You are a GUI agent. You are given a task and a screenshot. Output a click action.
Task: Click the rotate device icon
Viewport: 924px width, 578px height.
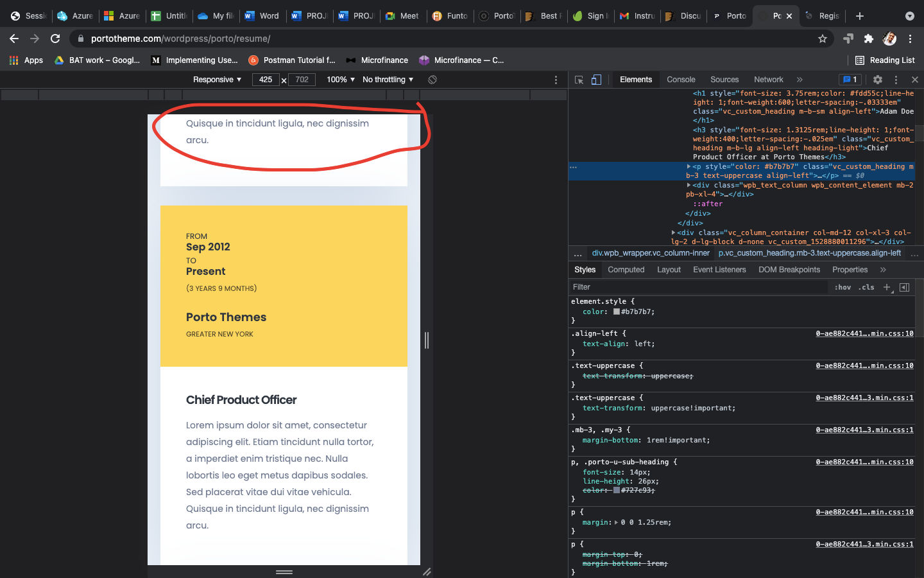tap(432, 80)
